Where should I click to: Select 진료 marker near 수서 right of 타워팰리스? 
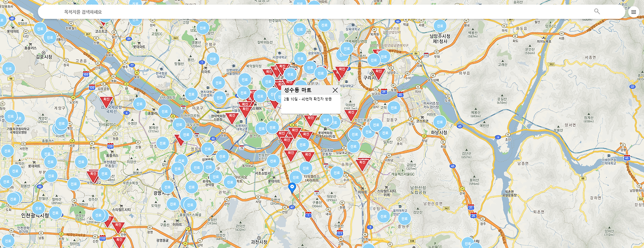tap(337, 173)
